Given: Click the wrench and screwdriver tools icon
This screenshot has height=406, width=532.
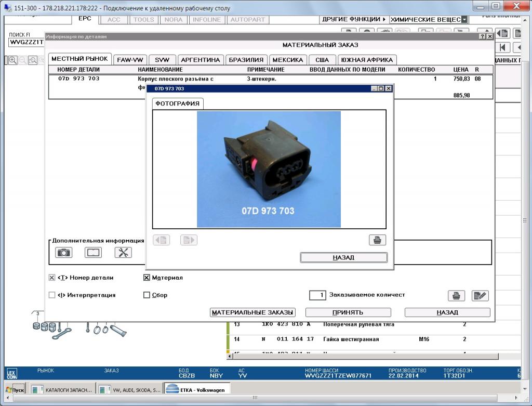Looking at the screenshot, I should click(x=123, y=253).
